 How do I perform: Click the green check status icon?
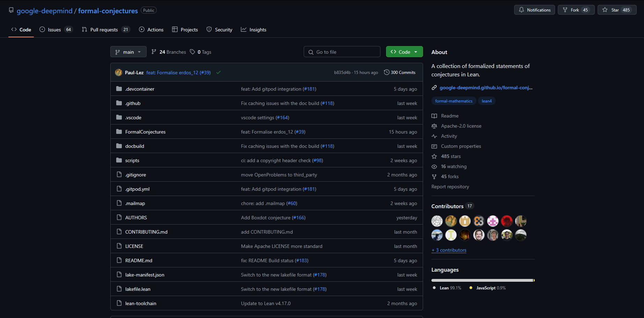pyautogui.click(x=219, y=73)
